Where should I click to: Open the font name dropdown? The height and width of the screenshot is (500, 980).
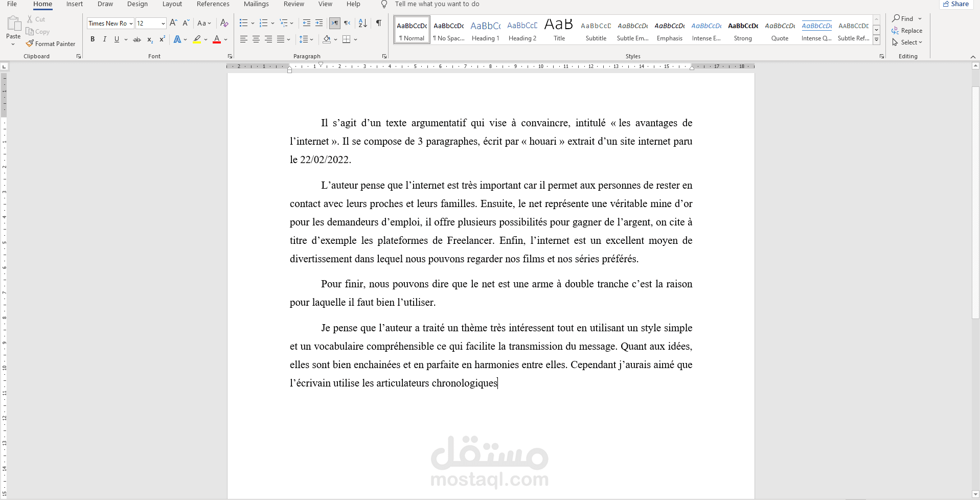tap(131, 24)
